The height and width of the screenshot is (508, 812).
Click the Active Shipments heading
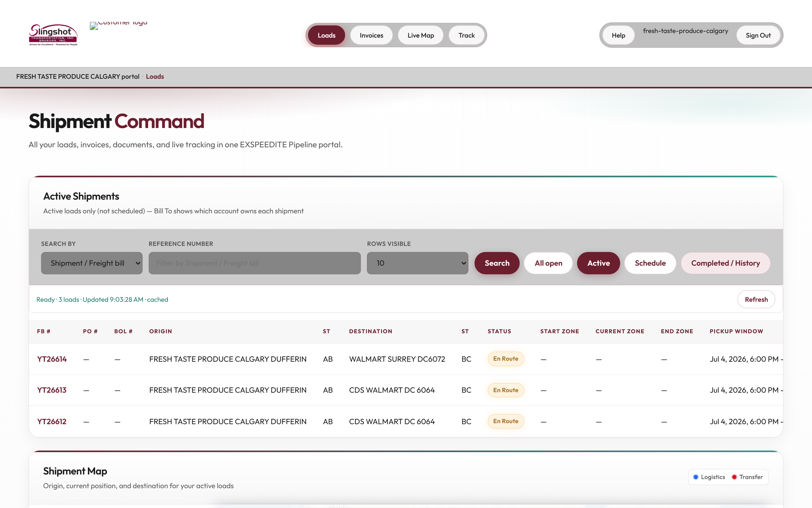coord(81,196)
